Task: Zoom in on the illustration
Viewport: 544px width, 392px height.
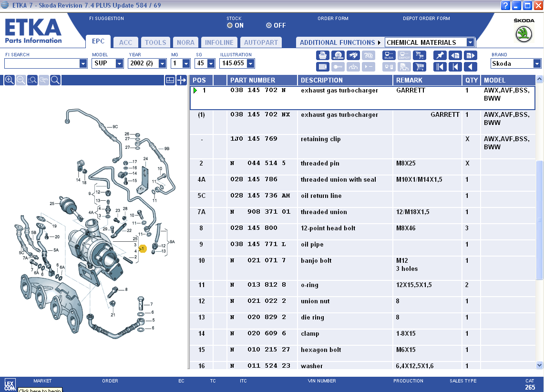Action: 9,80
